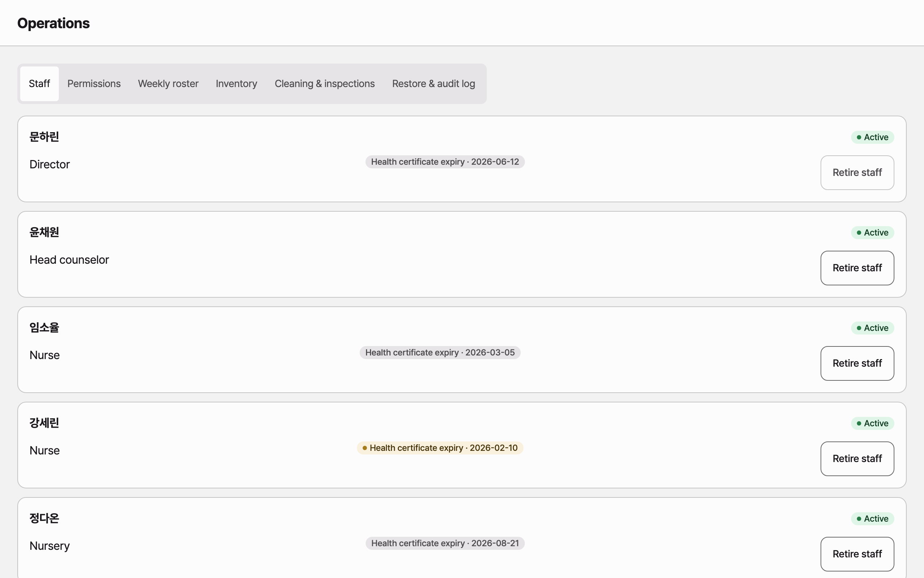Image resolution: width=924 pixels, height=578 pixels.
Task: Click the Active badge for 윤채원
Action: click(872, 232)
